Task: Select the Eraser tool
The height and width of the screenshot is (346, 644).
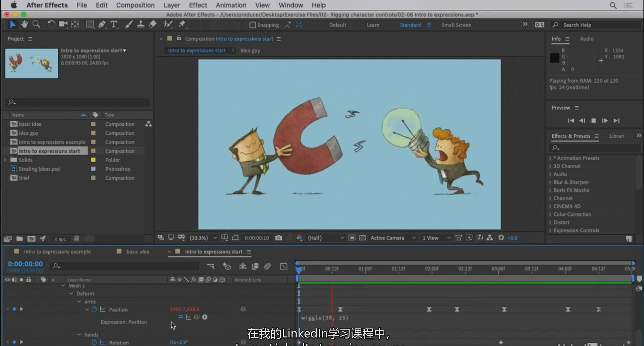Action: point(153,24)
